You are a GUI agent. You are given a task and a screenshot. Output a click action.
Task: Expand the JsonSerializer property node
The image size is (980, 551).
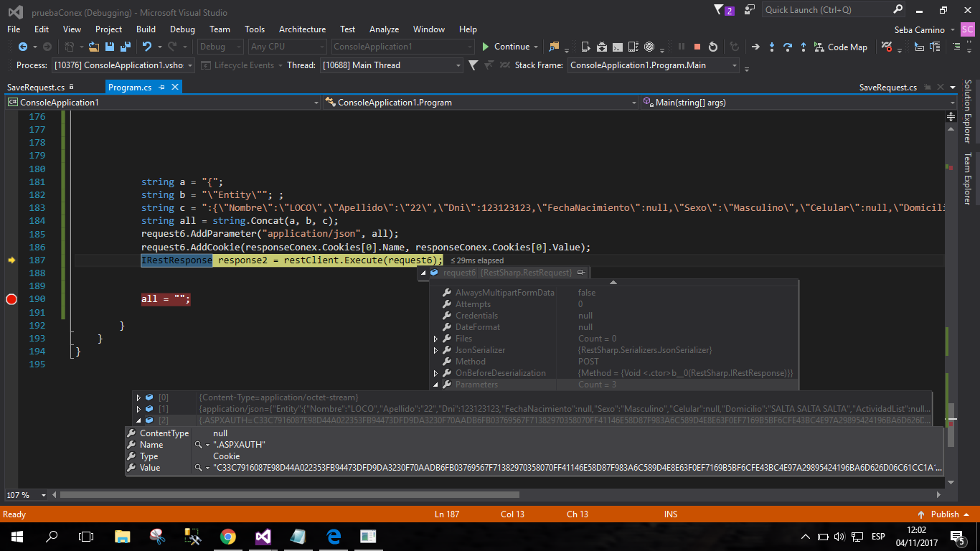(x=435, y=350)
